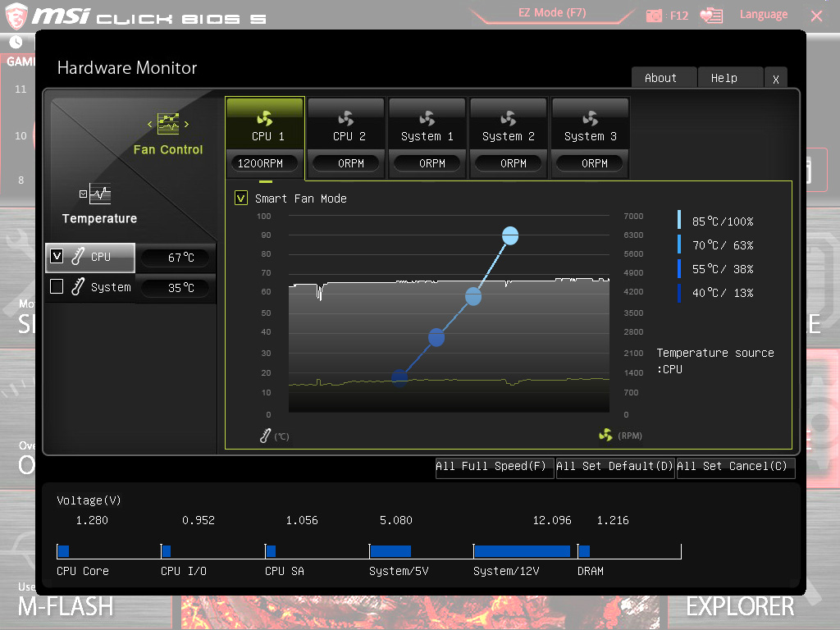The width and height of the screenshot is (840, 630).
Task: Open the System 3 fan tab
Action: (590, 138)
